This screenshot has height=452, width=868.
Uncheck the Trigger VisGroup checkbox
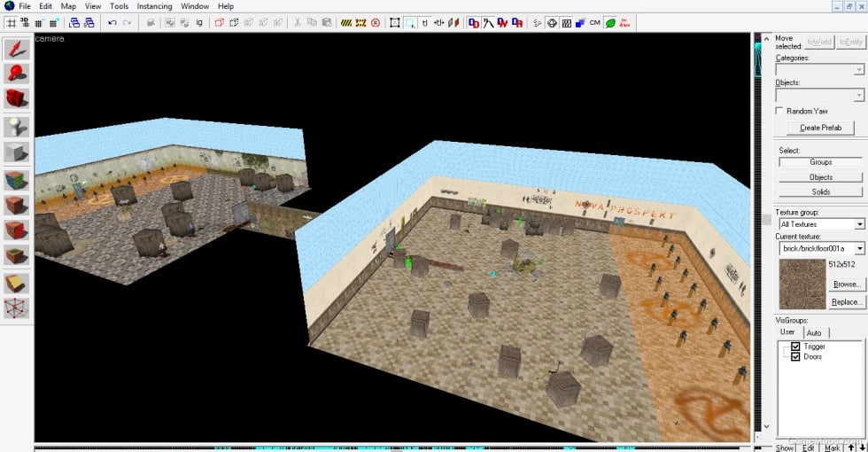(x=795, y=347)
